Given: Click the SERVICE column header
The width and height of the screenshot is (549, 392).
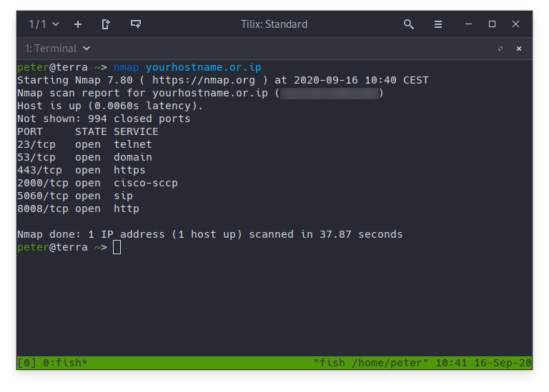Looking at the screenshot, I should click(136, 131).
